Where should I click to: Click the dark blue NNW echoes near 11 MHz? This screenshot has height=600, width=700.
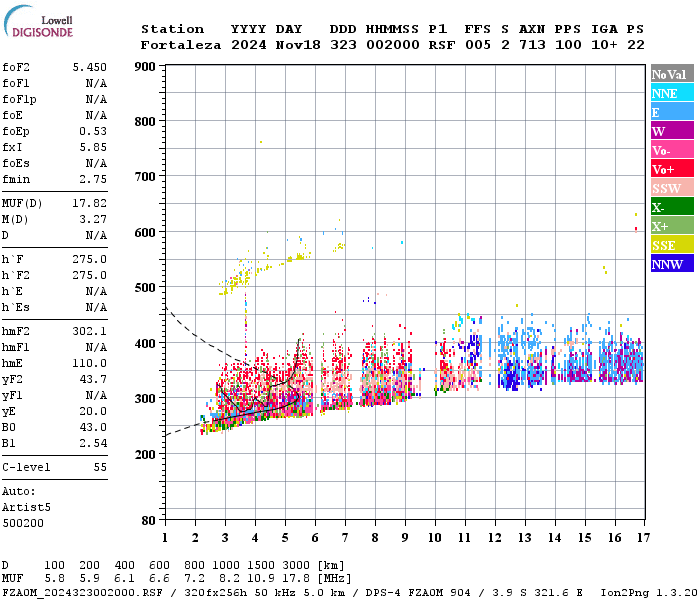point(473,348)
